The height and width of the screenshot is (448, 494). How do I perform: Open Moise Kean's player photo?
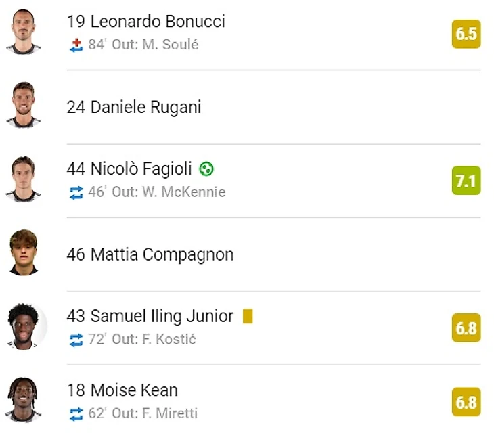[x=24, y=401]
